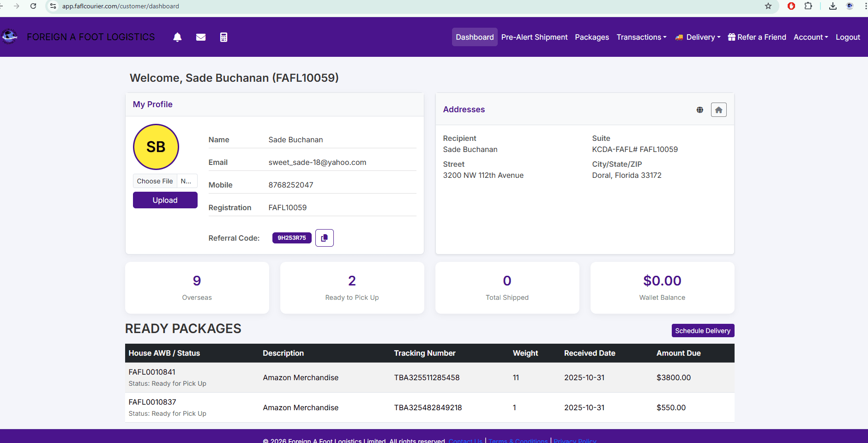
Task: Click the Foreign A Foot Logistics logo
Action: [10, 36]
